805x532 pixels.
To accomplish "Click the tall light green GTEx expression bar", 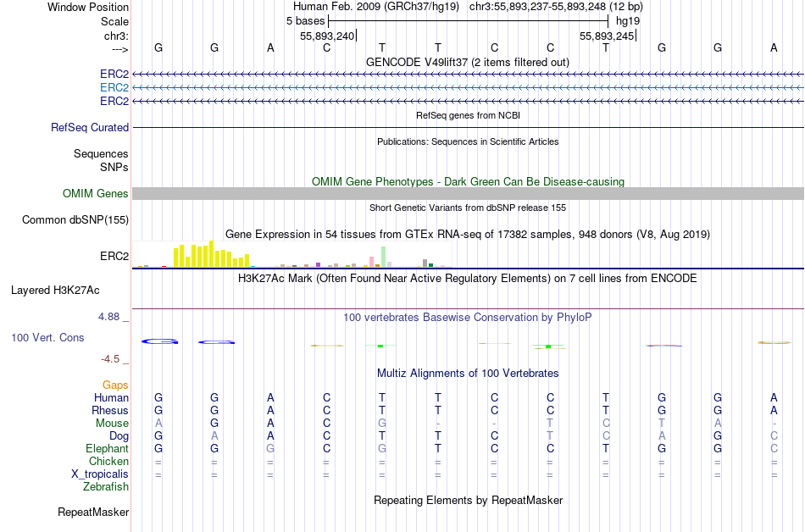I will (384, 257).
